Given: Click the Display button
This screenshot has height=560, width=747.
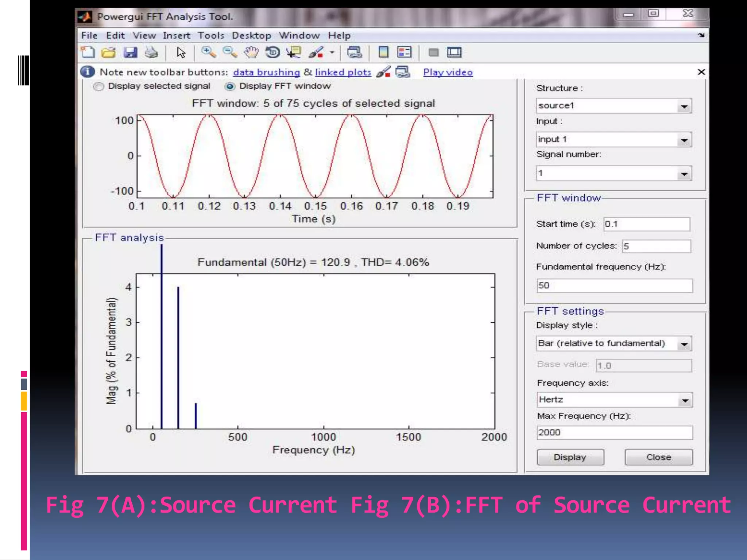Looking at the screenshot, I should (570, 457).
